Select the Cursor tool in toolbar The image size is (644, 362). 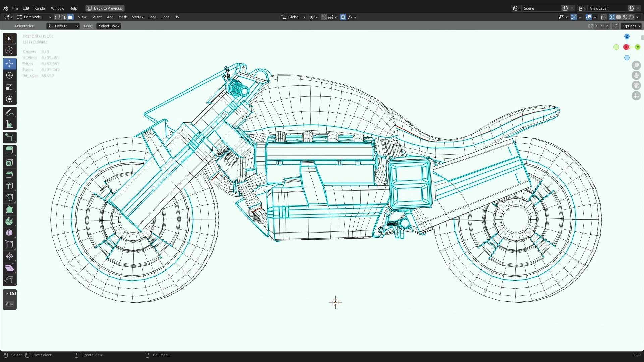click(x=9, y=51)
